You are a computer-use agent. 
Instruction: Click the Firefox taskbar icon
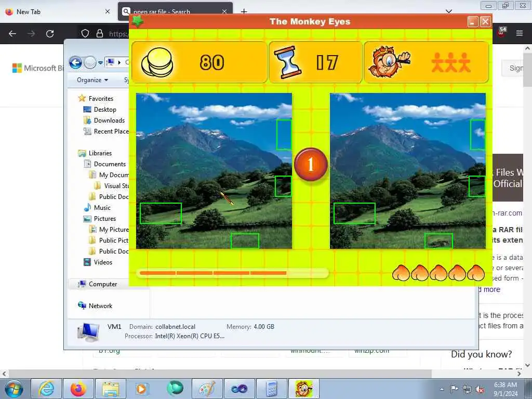pos(78,389)
